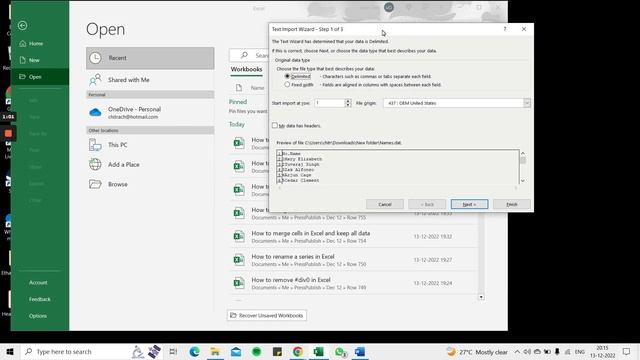Open Google Chrome from taskbar
Image resolution: width=640 pixels, height=360 pixels.
click(298, 352)
